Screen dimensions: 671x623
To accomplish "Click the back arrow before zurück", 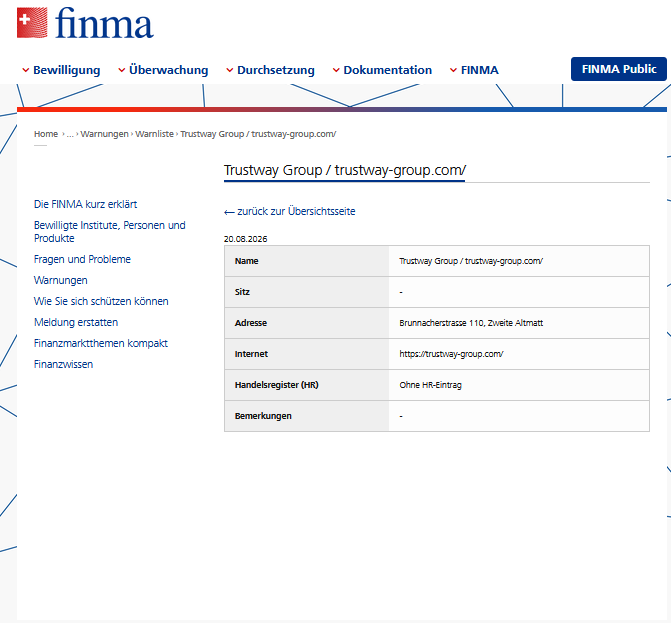I will point(229,212).
